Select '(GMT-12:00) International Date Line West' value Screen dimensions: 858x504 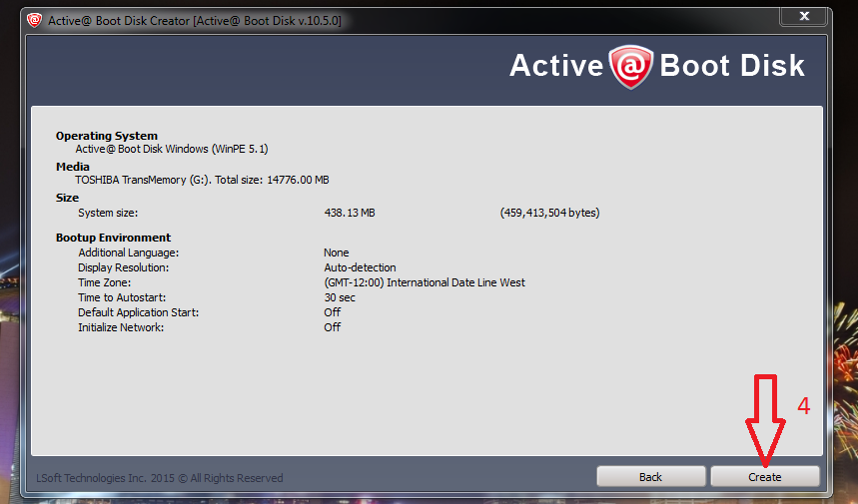point(425,282)
